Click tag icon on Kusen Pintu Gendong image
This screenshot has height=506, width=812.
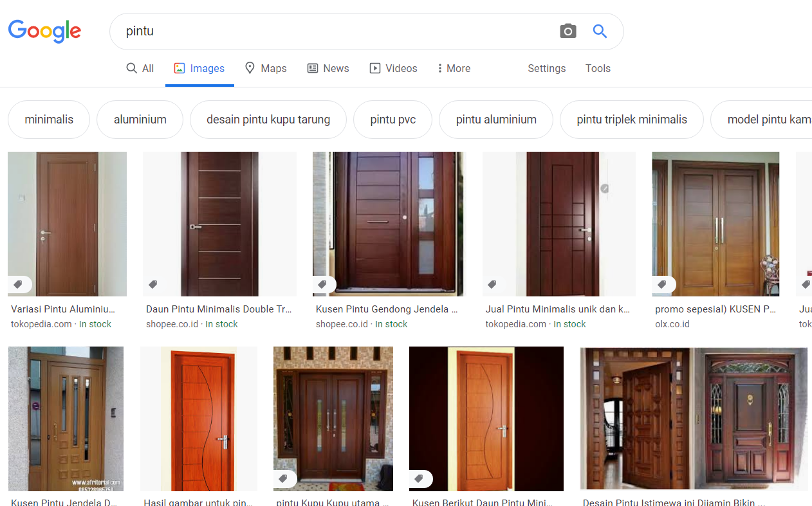click(x=322, y=284)
